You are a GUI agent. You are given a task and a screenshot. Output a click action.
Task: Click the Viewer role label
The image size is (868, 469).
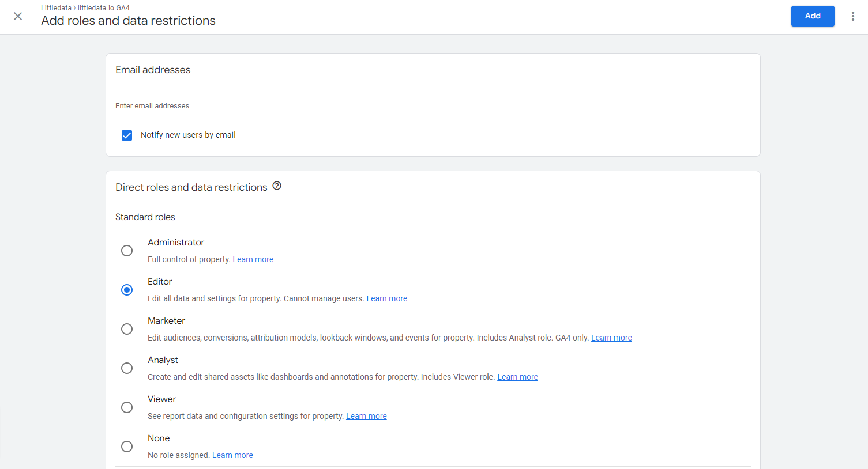click(x=161, y=399)
